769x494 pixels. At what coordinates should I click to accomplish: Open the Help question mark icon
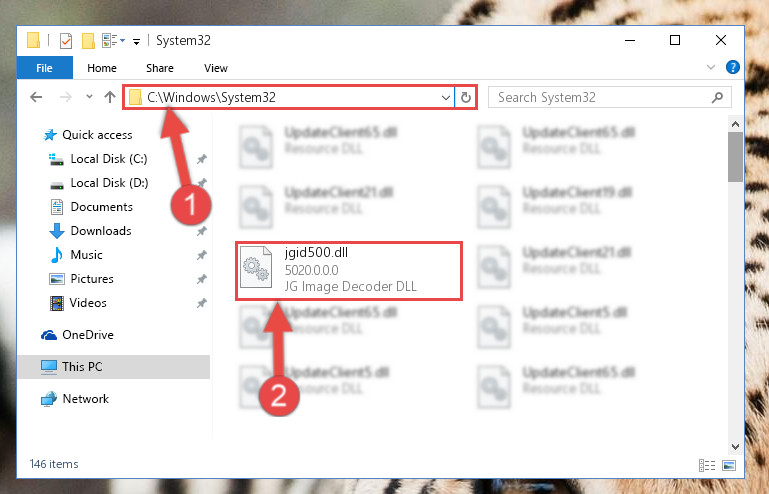[732, 67]
